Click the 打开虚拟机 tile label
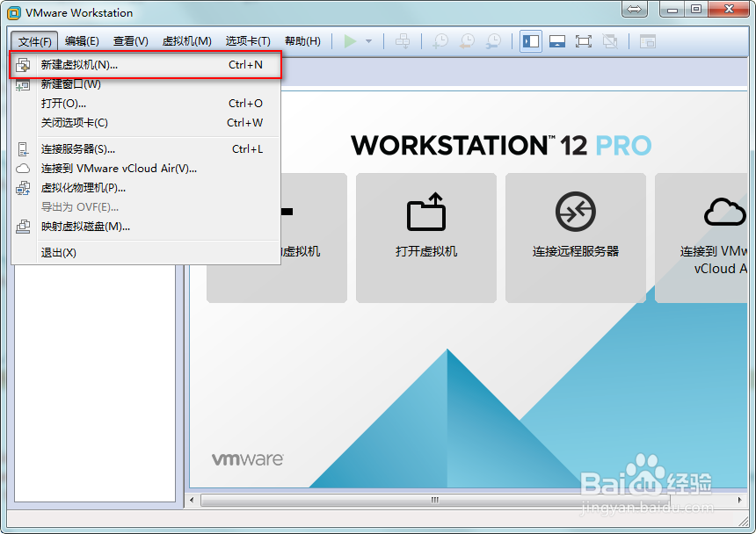The height and width of the screenshot is (534, 756). point(426,251)
